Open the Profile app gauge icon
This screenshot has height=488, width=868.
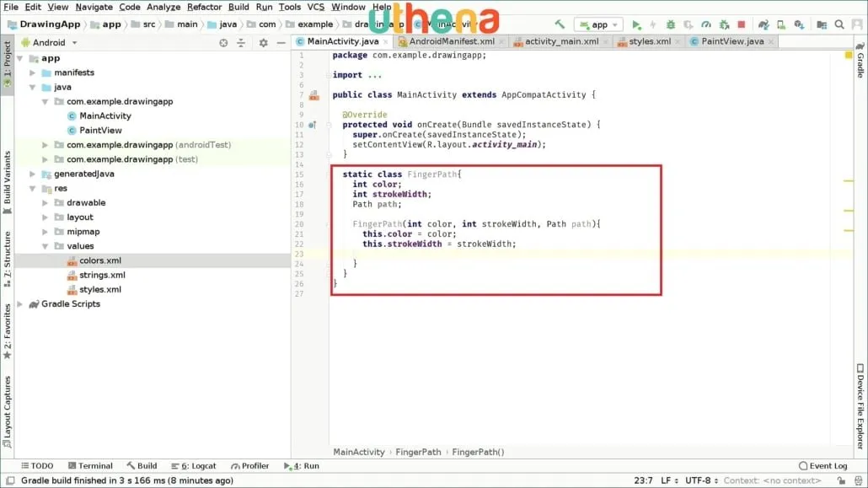[706, 24]
